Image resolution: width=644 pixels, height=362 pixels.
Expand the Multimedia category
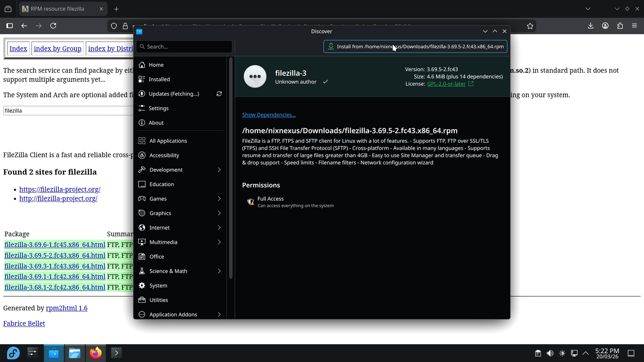[x=219, y=242]
